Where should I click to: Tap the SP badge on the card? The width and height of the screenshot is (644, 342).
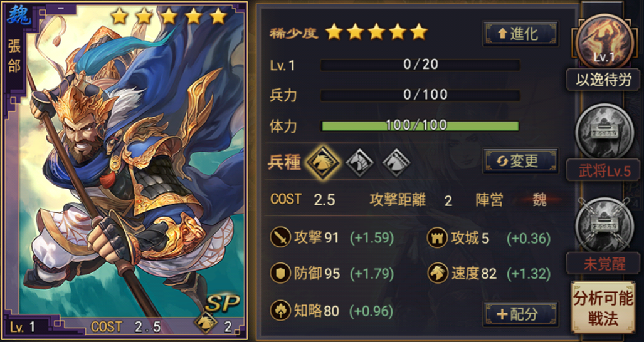pyautogui.click(x=222, y=303)
